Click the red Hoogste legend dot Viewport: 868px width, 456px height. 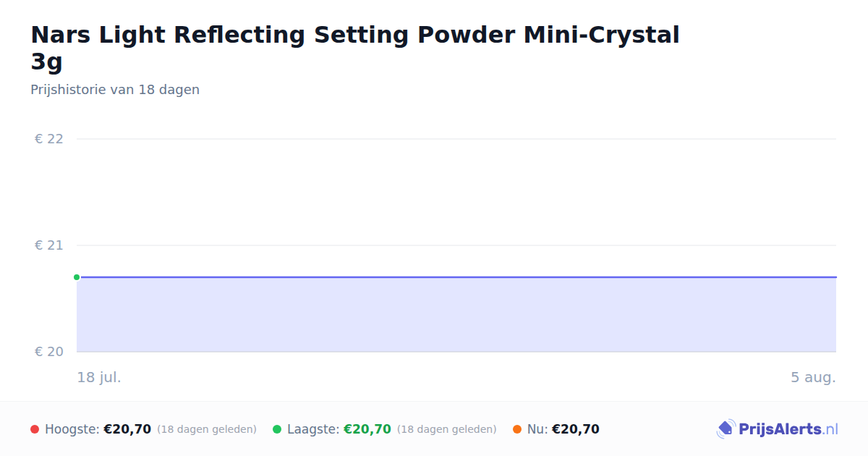click(35, 429)
